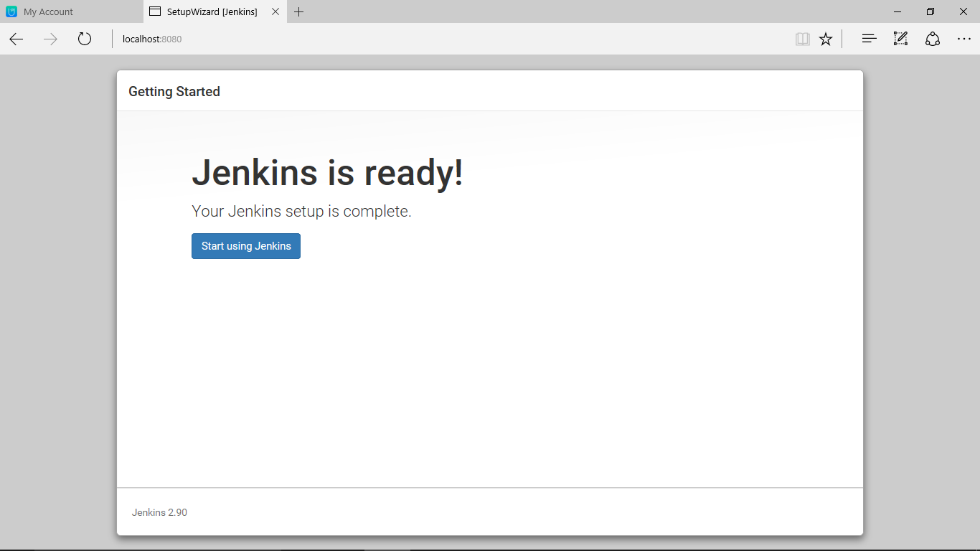Refresh the Jenkins setup page
The height and width of the screenshot is (551, 980).
[84, 39]
